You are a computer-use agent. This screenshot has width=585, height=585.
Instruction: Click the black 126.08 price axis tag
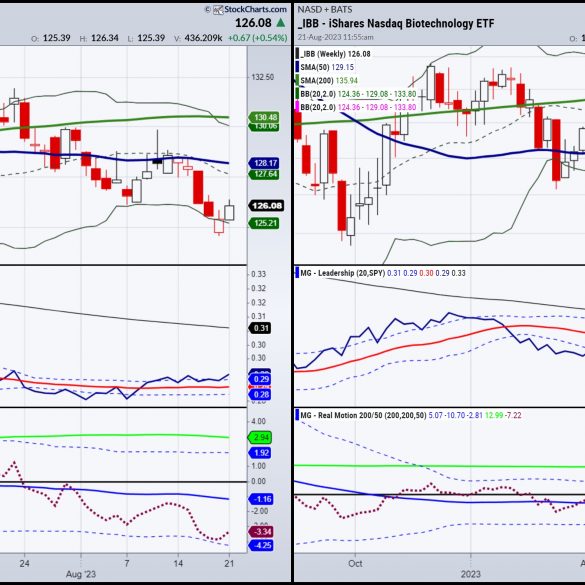coord(266,206)
